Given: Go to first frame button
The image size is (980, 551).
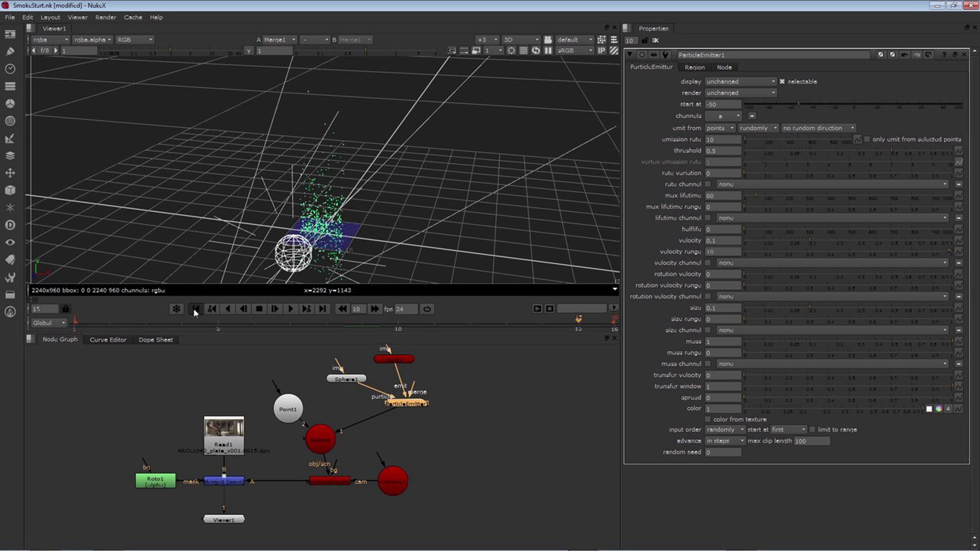Looking at the screenshot, I should point(196,309).
